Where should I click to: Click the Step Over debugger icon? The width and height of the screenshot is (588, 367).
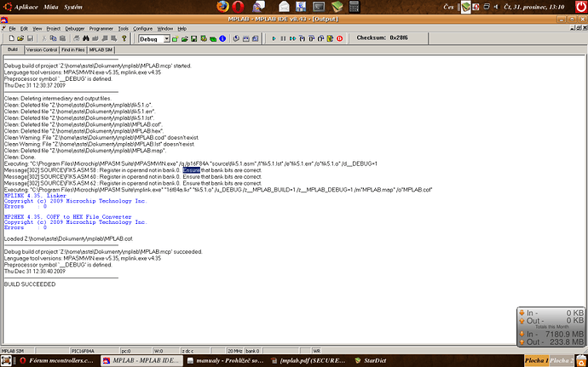(312, 38)
